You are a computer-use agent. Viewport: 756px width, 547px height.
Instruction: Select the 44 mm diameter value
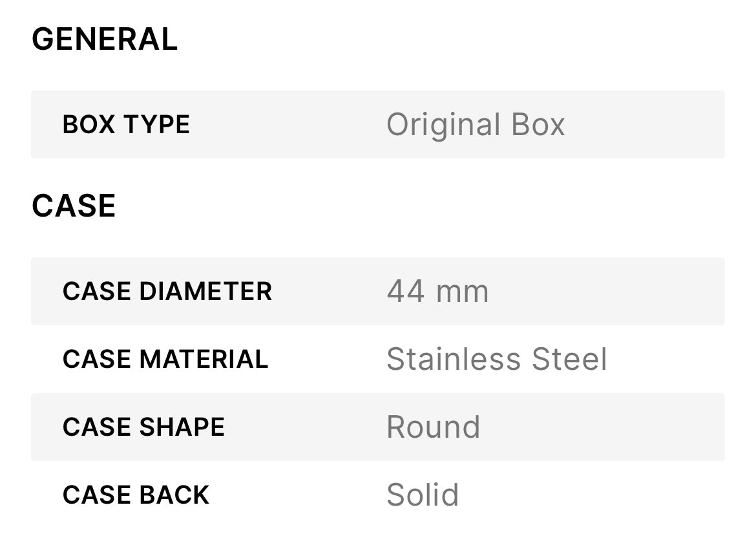coord(437,292)
